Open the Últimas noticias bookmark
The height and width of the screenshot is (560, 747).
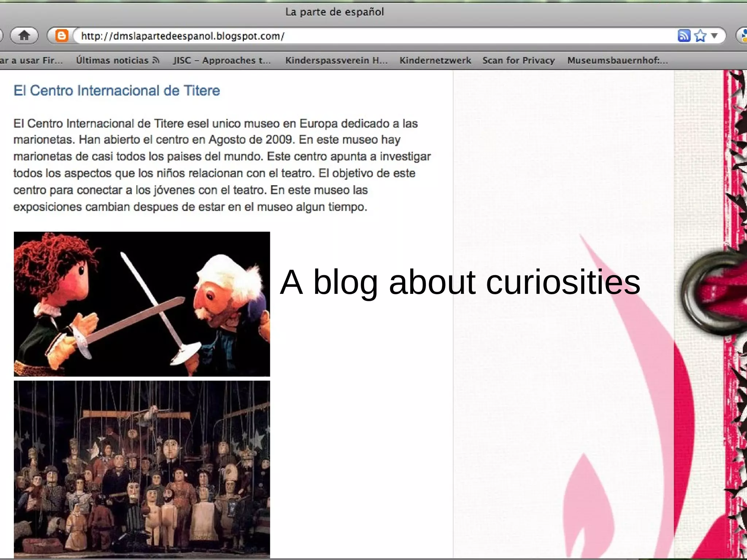(x=117, y=60)
